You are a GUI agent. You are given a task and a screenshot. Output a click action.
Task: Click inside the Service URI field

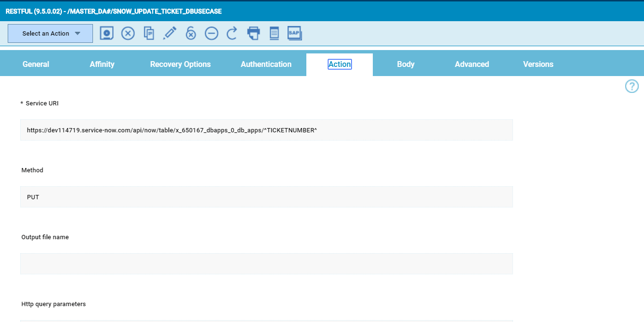pyautogui.click(x=266, y=129)
